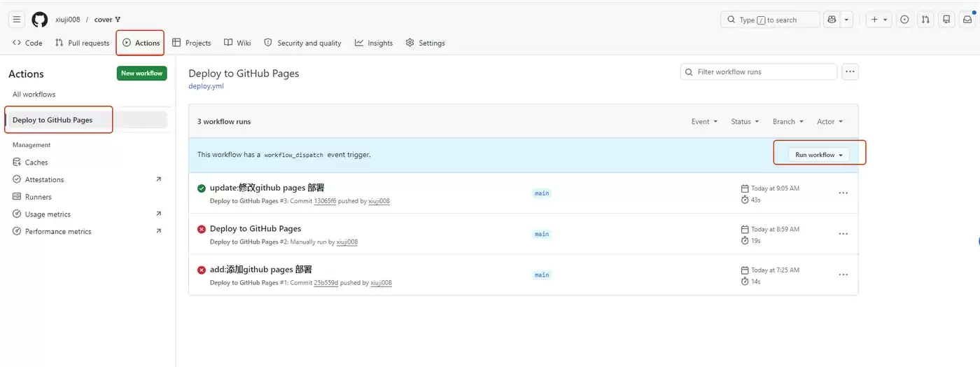The image size is (980, 367).
Task: Switch to the Settings tab
Action: 425,43
